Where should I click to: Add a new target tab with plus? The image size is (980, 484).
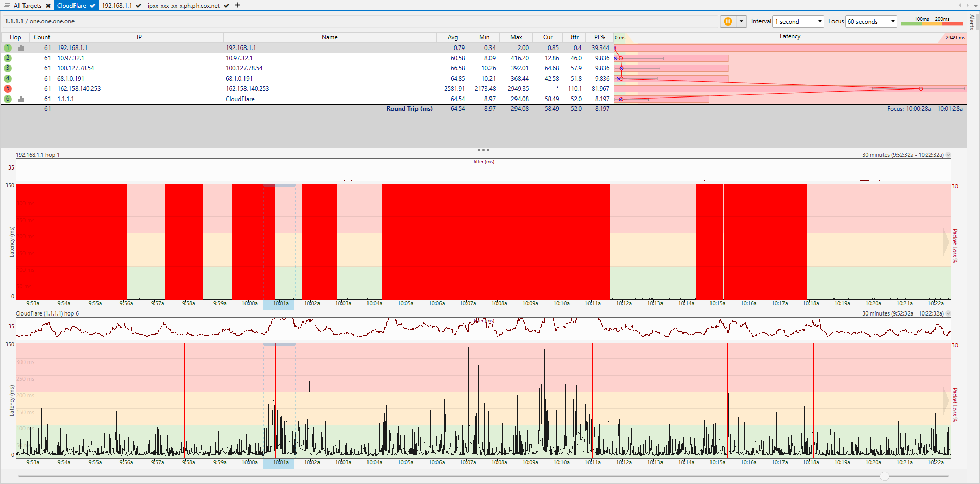237,5
